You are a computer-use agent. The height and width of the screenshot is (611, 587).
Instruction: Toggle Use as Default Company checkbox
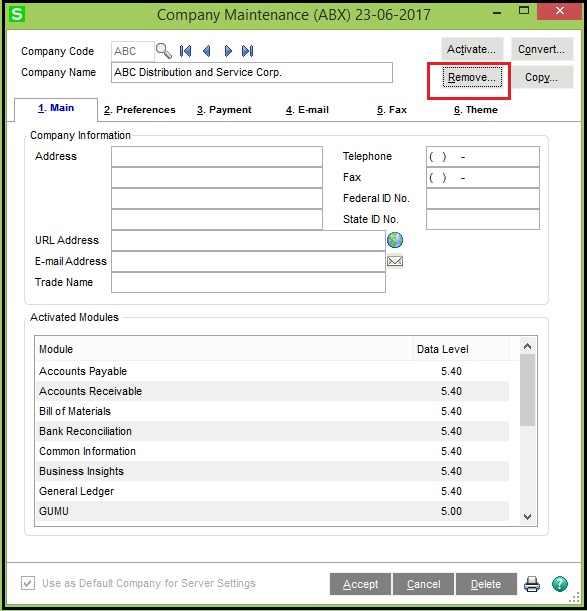28,583
